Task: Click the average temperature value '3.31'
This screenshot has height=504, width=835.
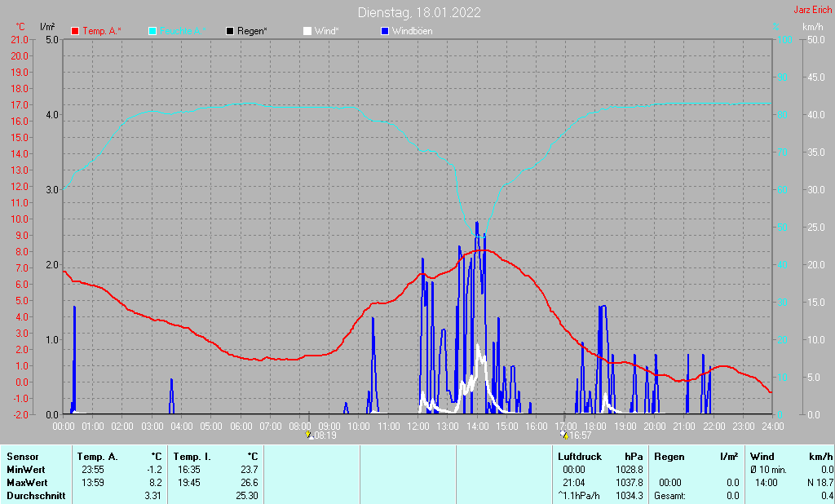Action: (152, 496)
